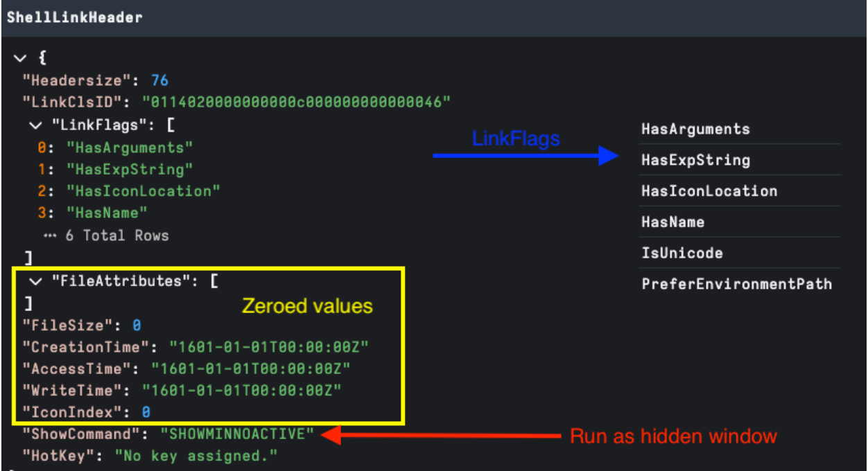Click the IsUnicode list entry

(682, 253)
